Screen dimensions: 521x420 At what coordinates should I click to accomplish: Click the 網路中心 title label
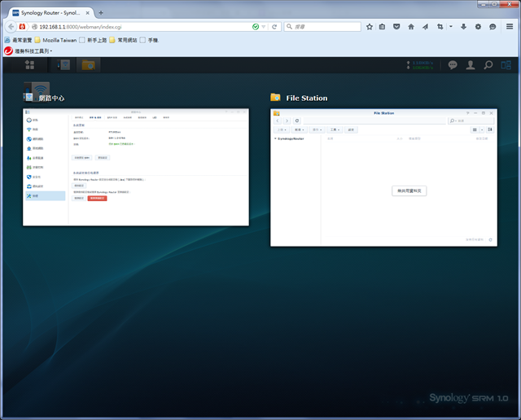51,98
